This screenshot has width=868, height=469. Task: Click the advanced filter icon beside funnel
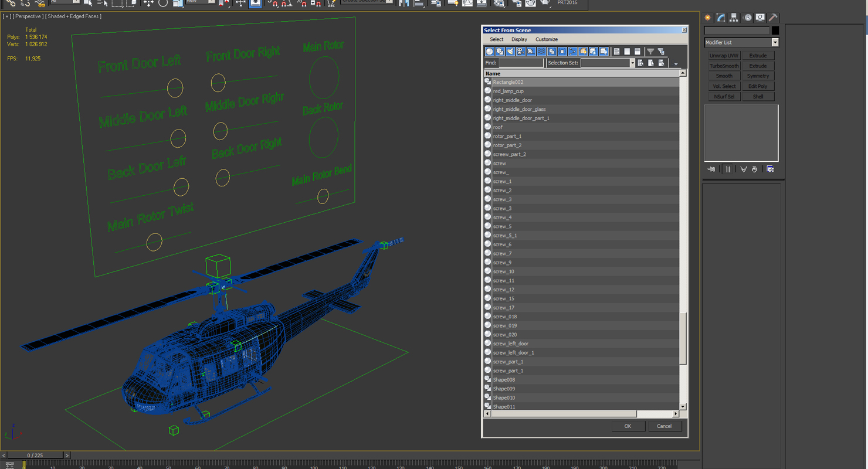661,52
